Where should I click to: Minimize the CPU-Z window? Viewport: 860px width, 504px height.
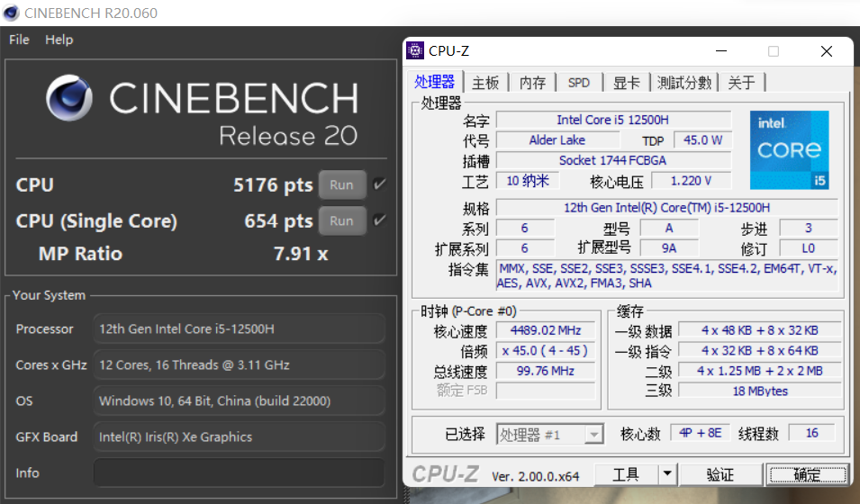point(721,51)
